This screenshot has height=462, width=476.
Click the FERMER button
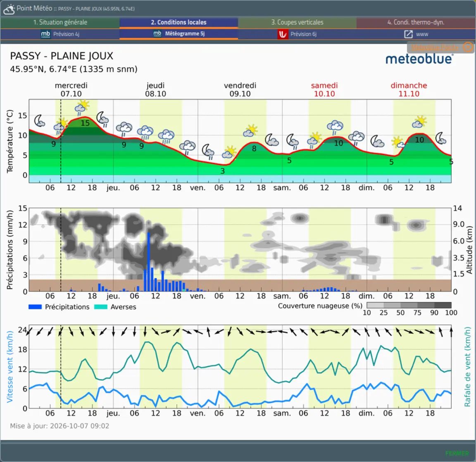(x=457, y=453)
